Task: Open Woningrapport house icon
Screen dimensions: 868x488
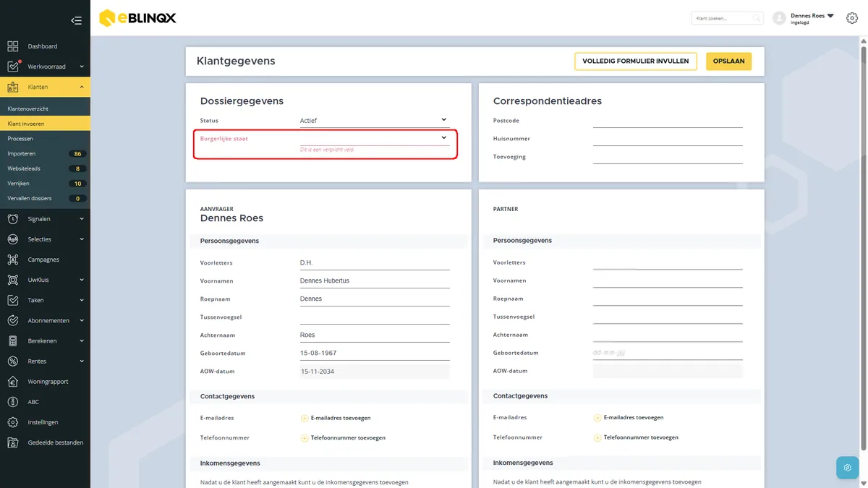Action: (x=13, y=381)
